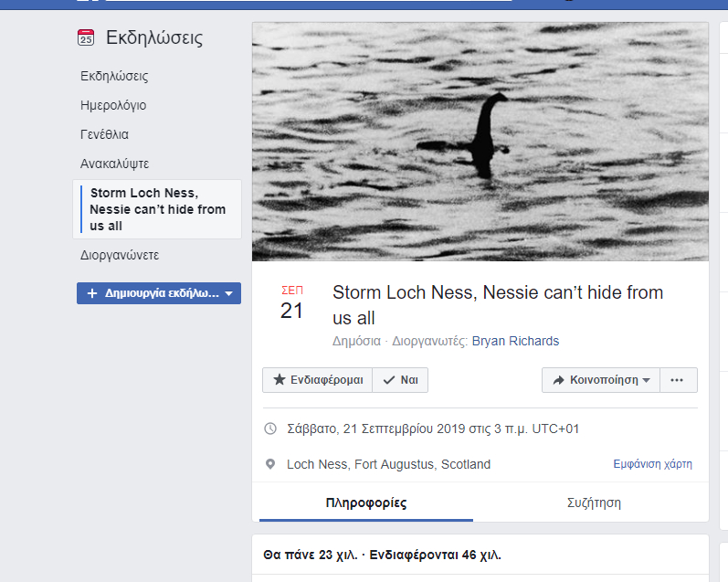
Task: Click the clock icon beside the date
Action: (270, 429)
